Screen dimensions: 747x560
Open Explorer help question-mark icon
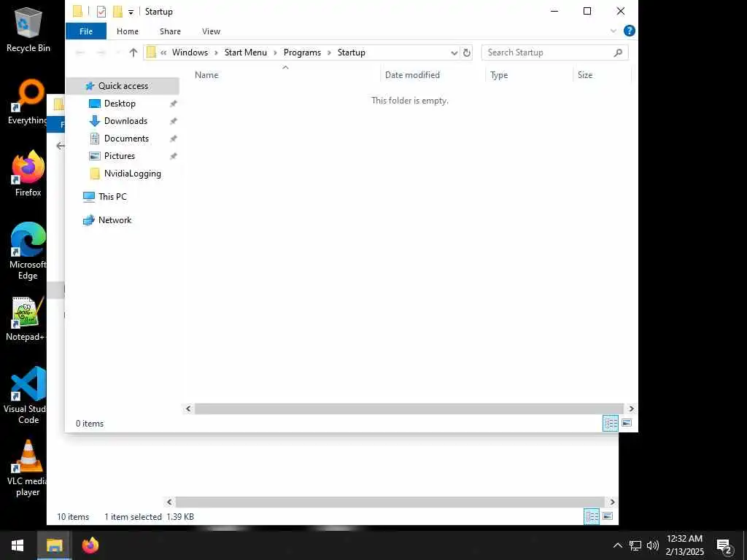tap(630, 31)
